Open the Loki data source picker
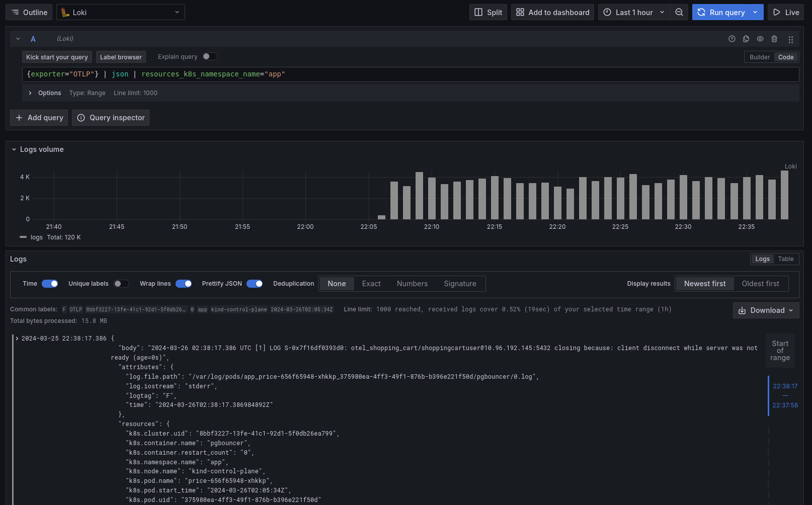Screen dimensions: 812x505 (x=121, y=12)
